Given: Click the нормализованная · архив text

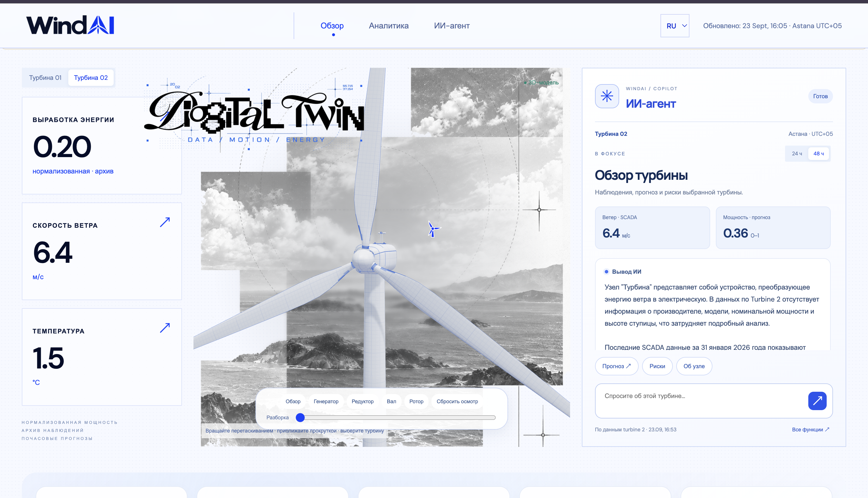Looking at the screenshot, I should (73, 171).
